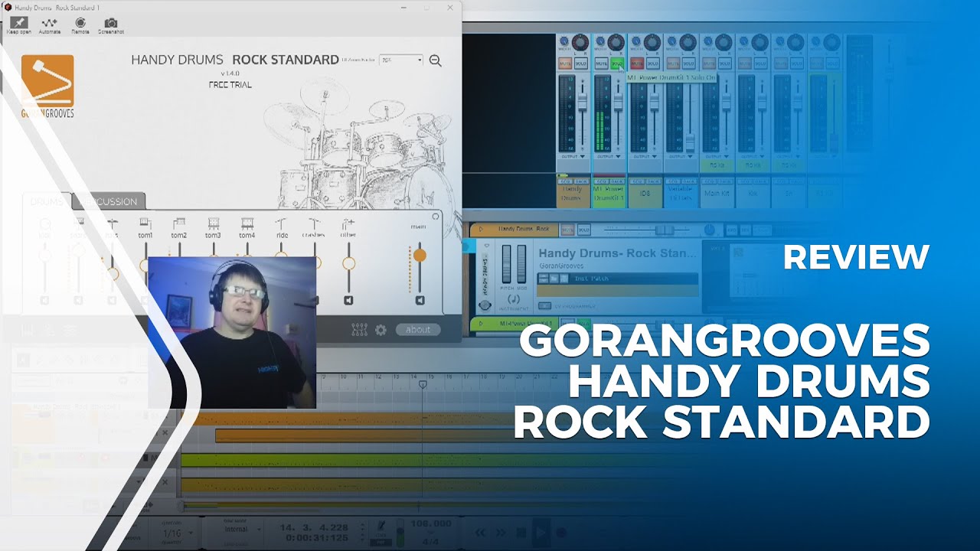The height and width of the screenshot is (551, 980).
Task: Solo the ID8 mixer channel
Action: (652, 64)
